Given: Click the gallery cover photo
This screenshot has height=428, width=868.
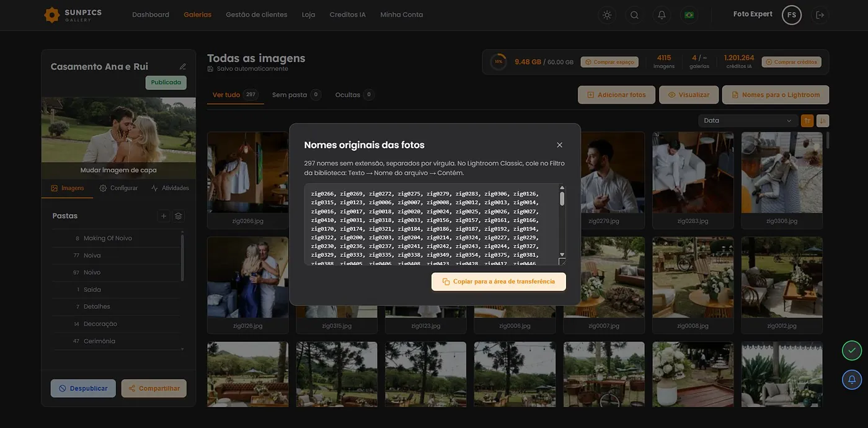Looking at the screenshot, I should click(x=118, y=130).
